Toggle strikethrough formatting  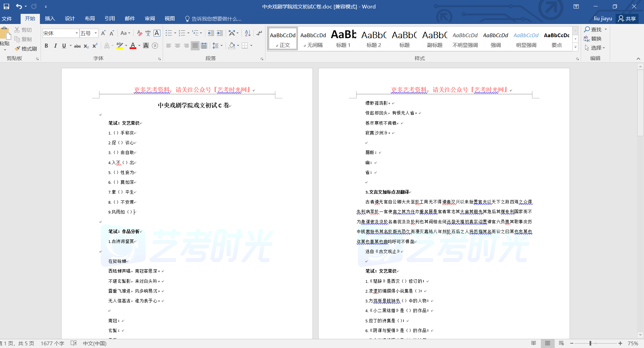point(77,46)
